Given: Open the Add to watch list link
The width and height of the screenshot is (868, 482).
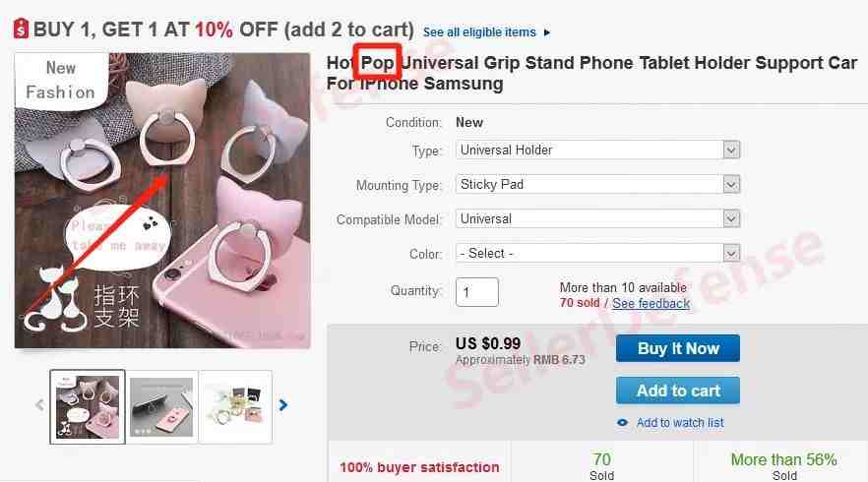Looking at the screenshot, I should (x=680, y=423).
